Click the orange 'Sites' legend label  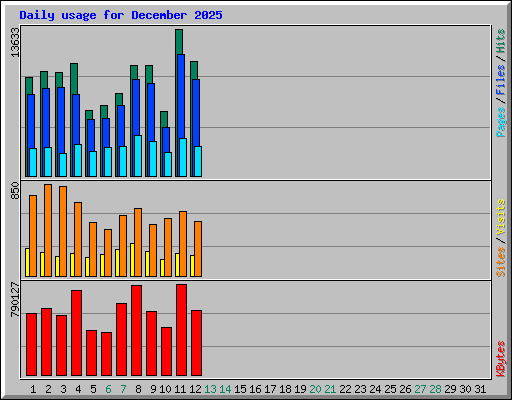pyautogui.click(x=500, y=262)
